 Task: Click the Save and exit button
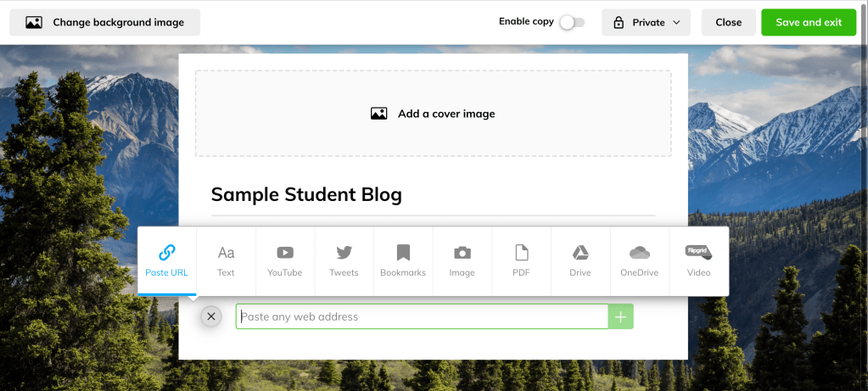coord(809,22)
